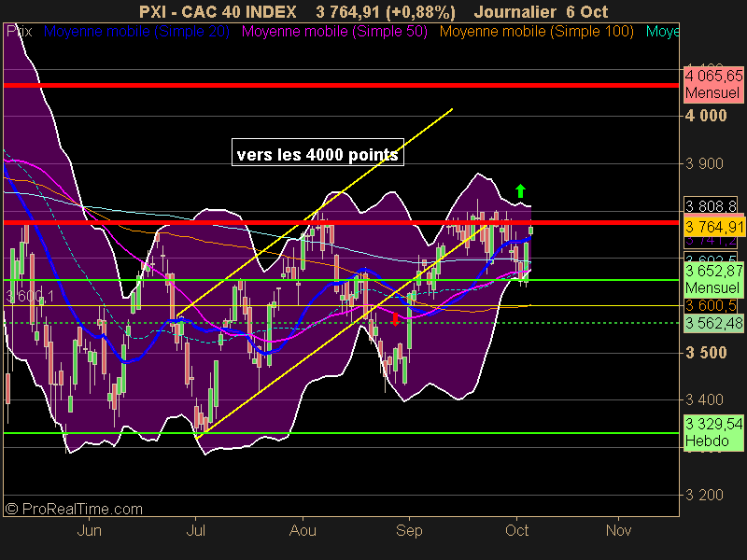Click the 'Journalier 6 Oct' timeframe text

pos(541,11)
